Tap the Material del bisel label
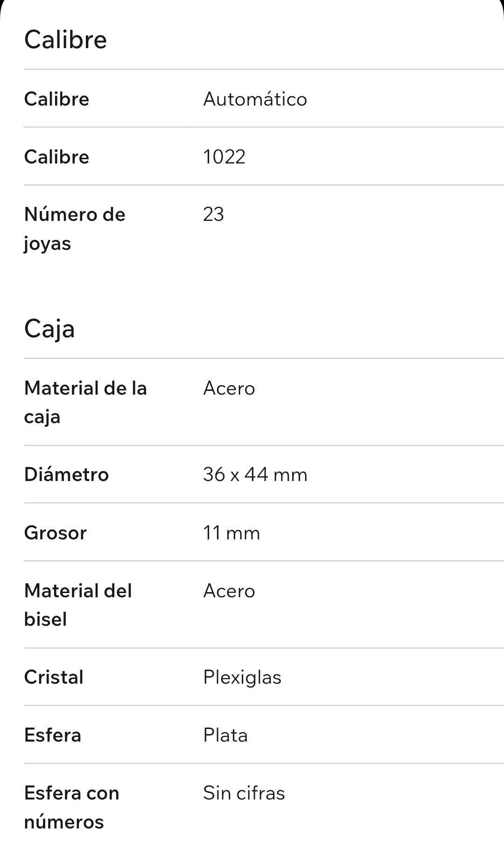 78,605
